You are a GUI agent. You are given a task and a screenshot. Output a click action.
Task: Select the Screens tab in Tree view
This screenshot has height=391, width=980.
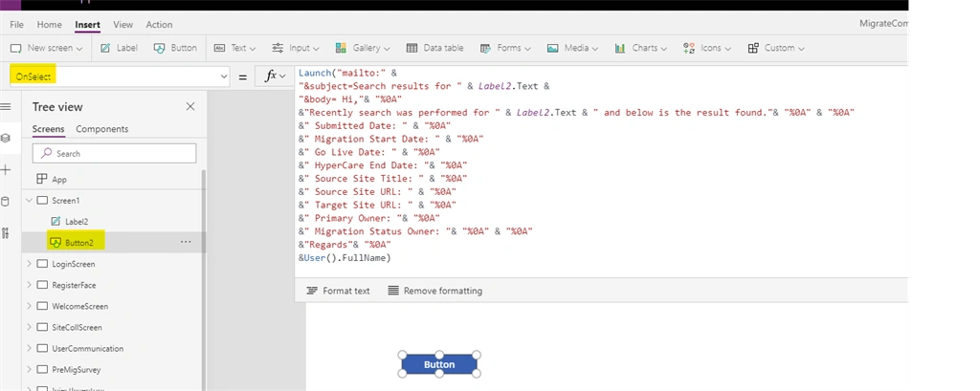[48, 129]
